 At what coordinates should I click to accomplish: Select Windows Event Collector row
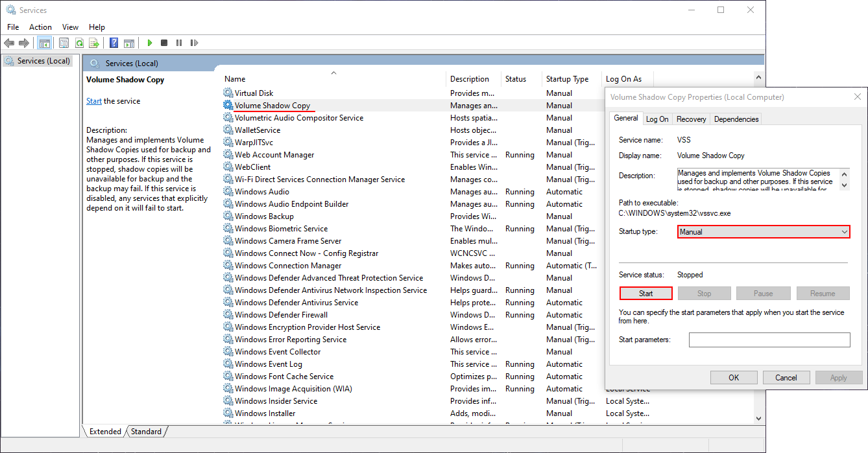coord(413,351)
